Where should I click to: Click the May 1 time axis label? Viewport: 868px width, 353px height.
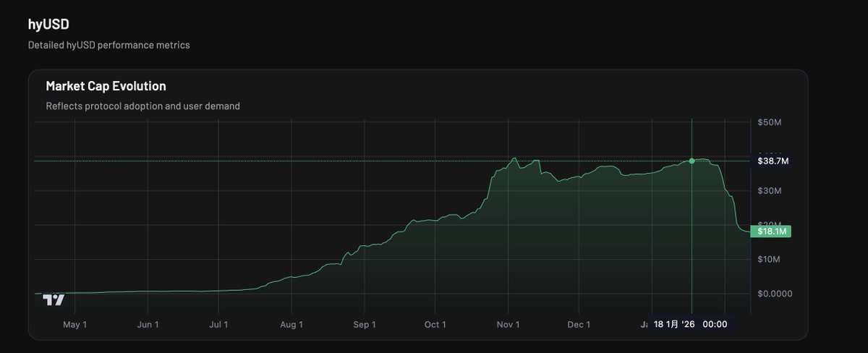tap(75, 325)
